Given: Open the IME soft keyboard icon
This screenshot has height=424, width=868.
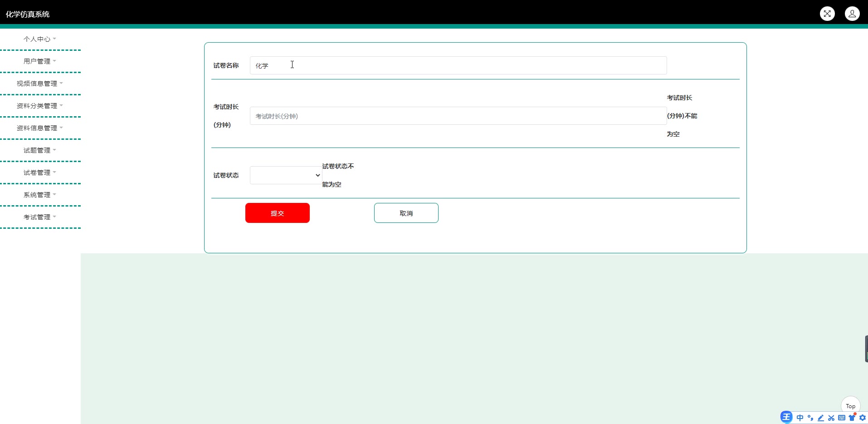Looking at the screenshot, I should point(842,418).
